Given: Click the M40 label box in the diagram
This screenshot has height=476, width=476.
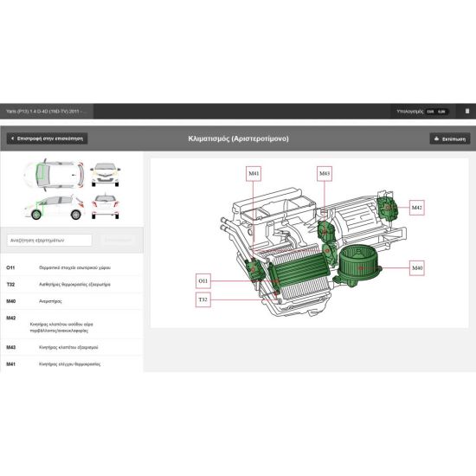Looking at the screenshot, I should [x=417, y=268].
